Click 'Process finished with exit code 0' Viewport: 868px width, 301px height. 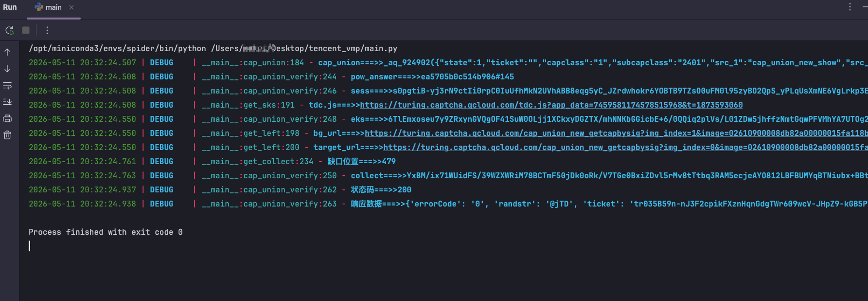point(106,232)
